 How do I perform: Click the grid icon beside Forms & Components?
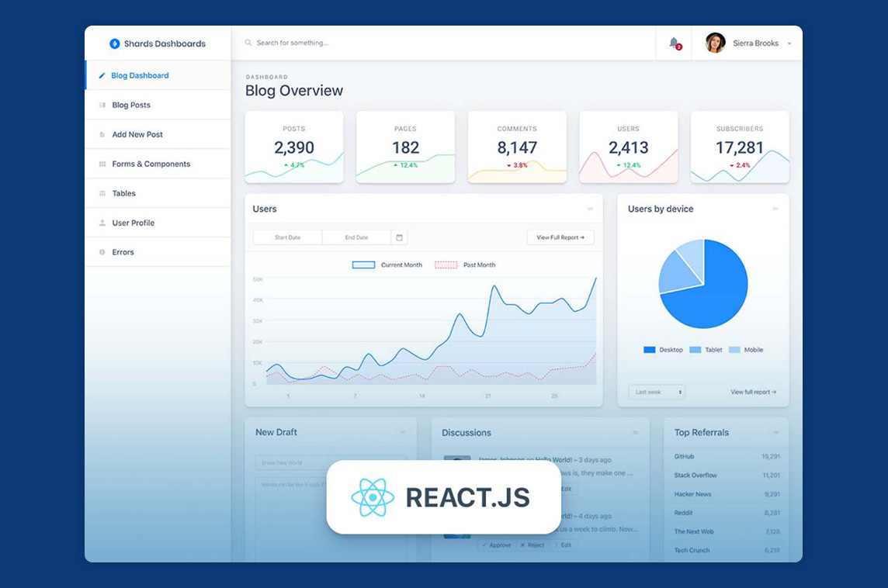pos(102,164)
